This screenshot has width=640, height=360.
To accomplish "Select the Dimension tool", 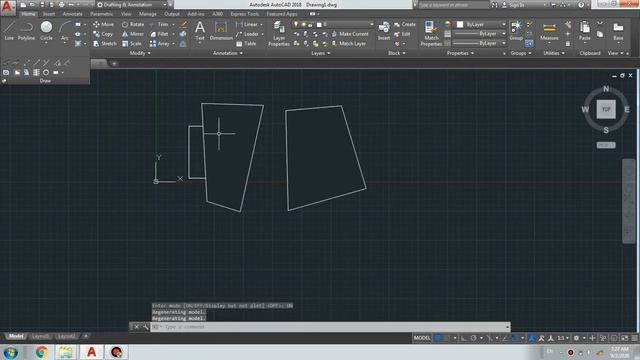I will coord(221,31).
